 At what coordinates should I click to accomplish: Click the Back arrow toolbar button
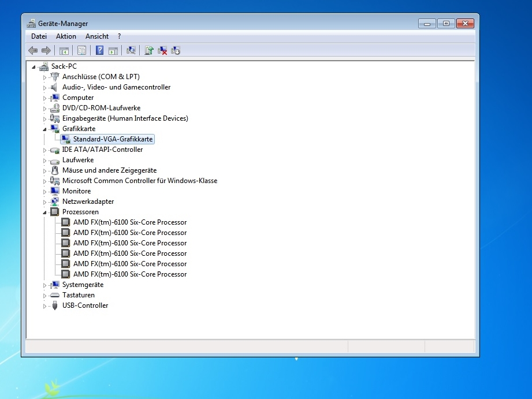pos(33,51)
